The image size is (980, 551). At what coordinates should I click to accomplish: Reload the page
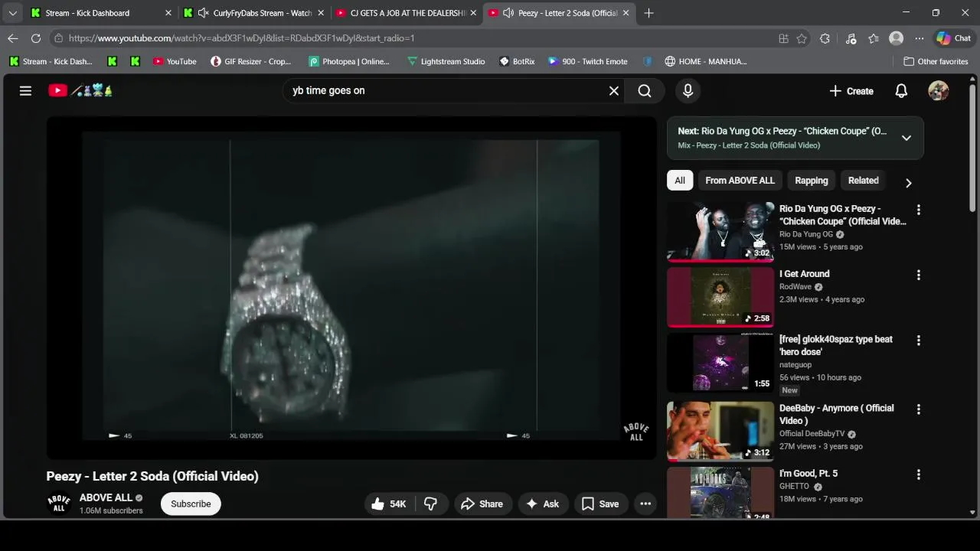tap(36, 38)
